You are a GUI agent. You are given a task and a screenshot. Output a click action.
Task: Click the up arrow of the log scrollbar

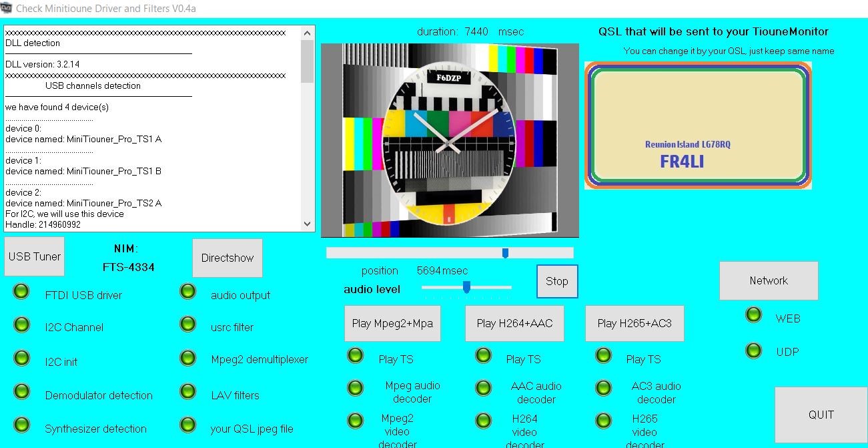coord(308,33)
